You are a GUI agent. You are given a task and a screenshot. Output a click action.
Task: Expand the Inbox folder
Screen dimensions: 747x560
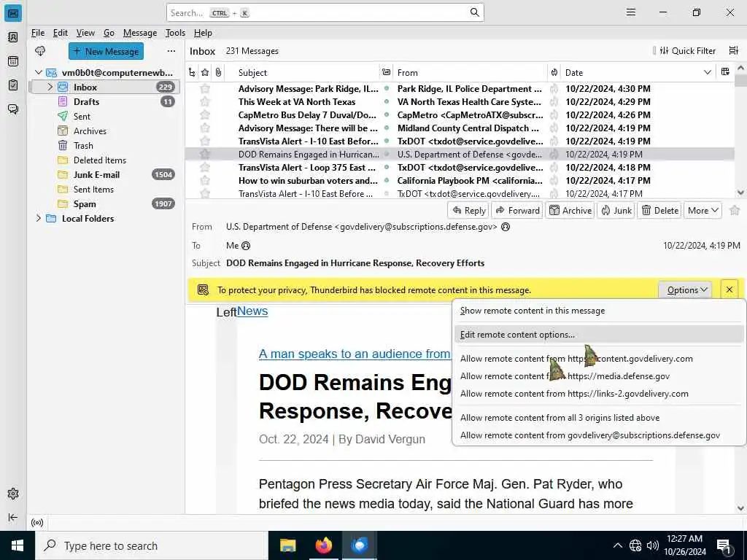pyautogui.click(x=50, y=87)
